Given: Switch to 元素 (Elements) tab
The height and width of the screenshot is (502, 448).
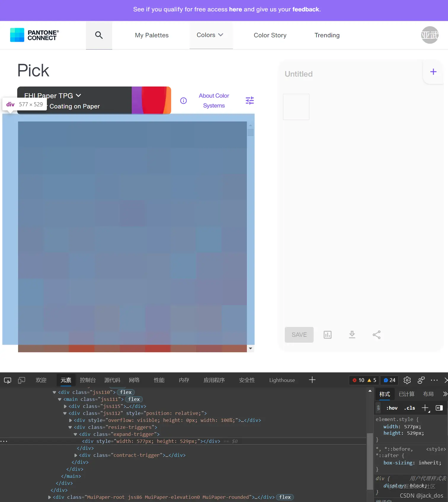Looking at the screenshot, I should (x=66, y=380).
